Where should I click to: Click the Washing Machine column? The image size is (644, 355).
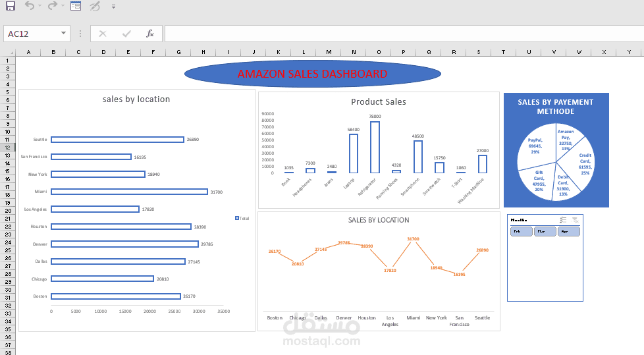pyautogui.click(x=483, y=164)
